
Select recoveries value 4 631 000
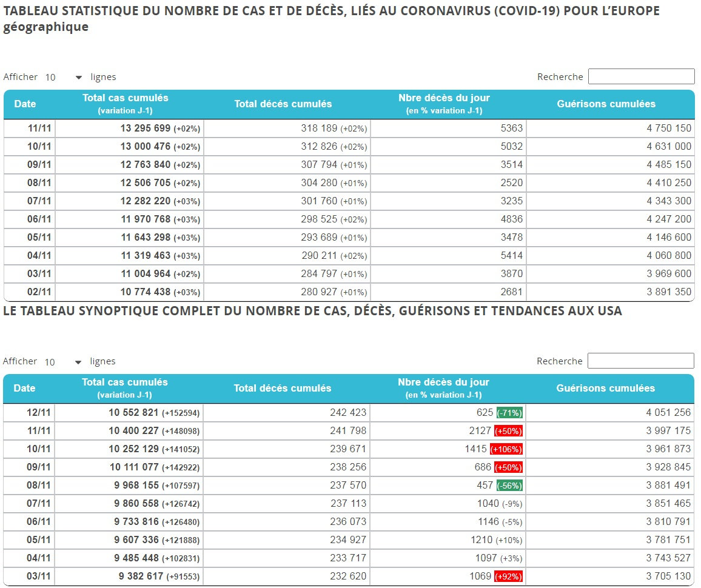point(669,147)
